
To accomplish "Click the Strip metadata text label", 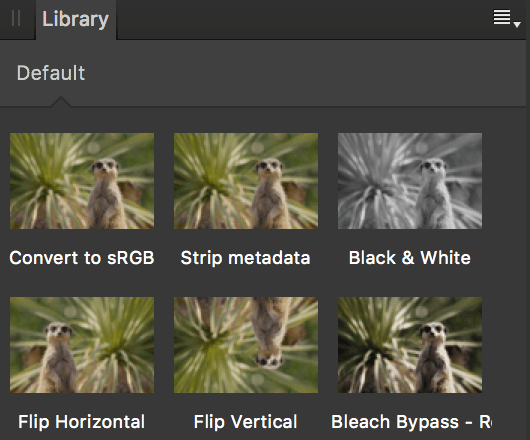I will (245, 258).
